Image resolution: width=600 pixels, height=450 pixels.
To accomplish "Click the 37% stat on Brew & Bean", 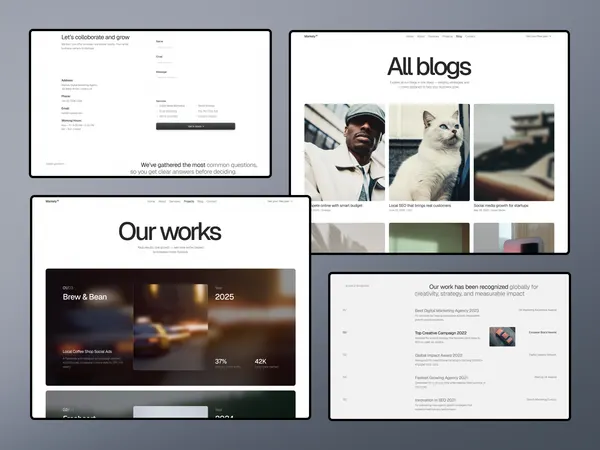I will pyautogui.click(x=221, y=361).
